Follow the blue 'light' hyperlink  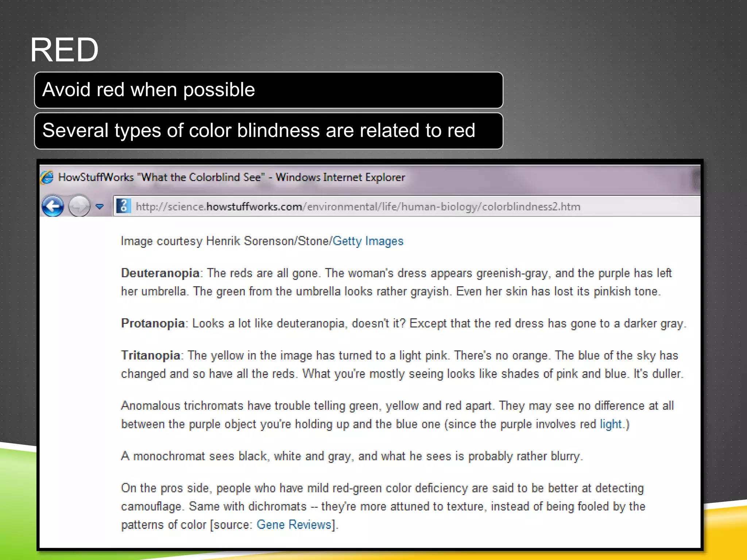pos(611,424)
